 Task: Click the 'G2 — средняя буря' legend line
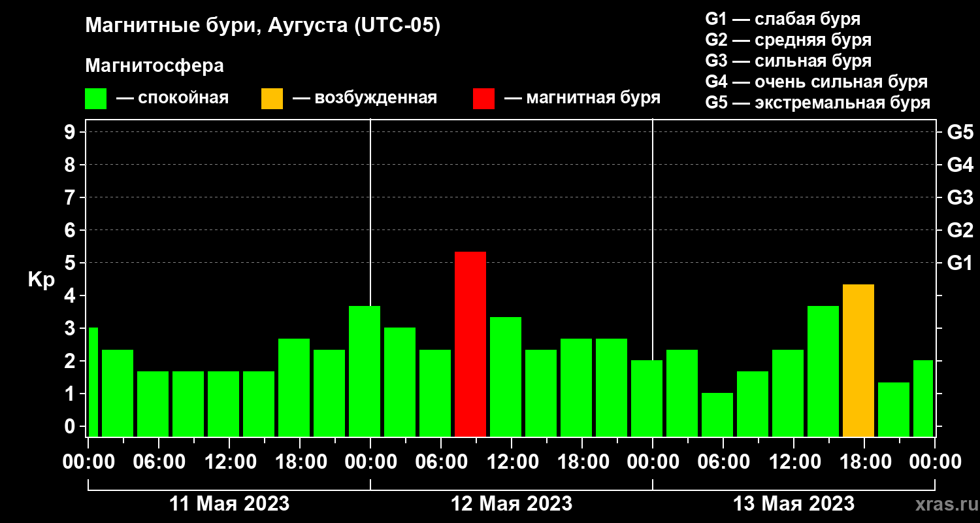(788, 40)
